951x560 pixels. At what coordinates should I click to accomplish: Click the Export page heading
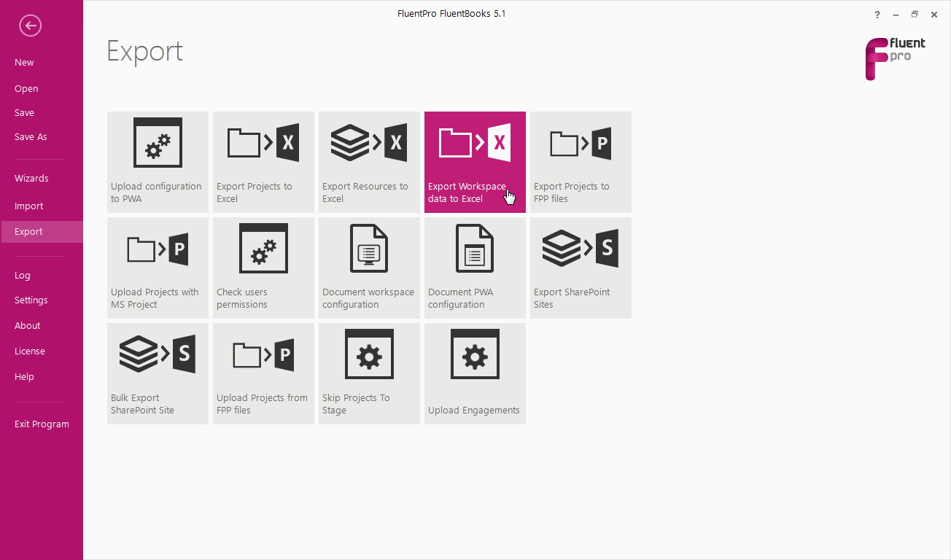144,52
